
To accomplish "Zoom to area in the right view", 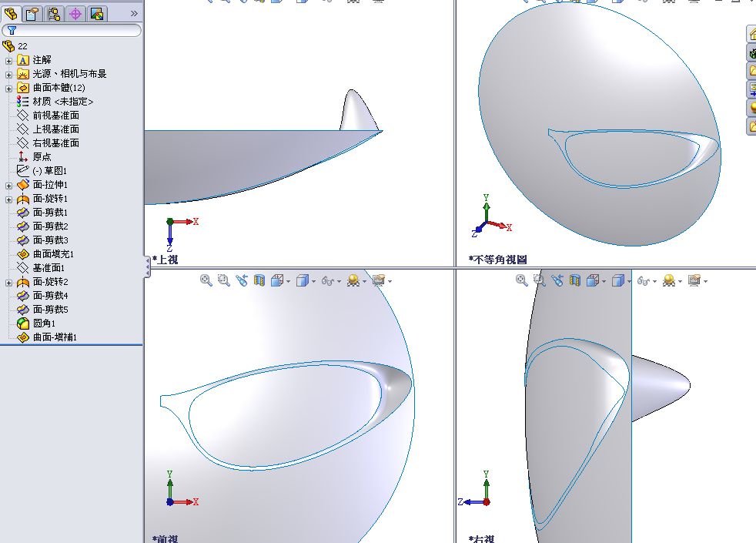I will 539,280.
